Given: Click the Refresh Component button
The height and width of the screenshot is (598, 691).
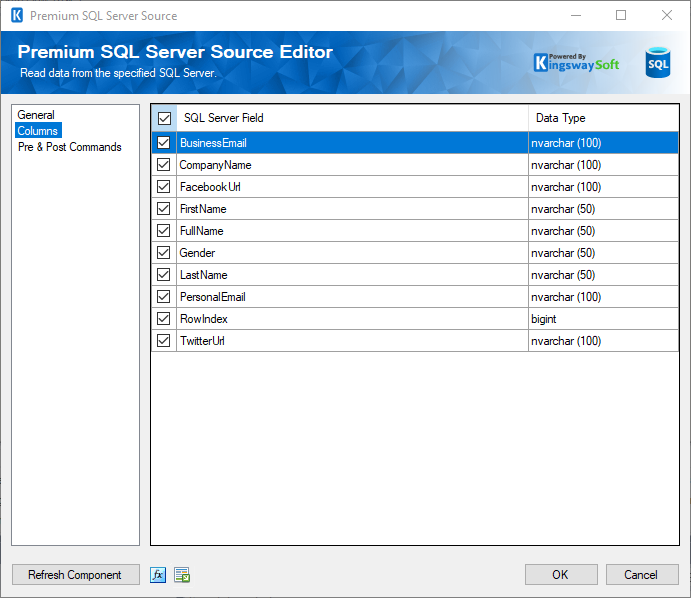Looking at the screenshot, I should tap(76, 575).
